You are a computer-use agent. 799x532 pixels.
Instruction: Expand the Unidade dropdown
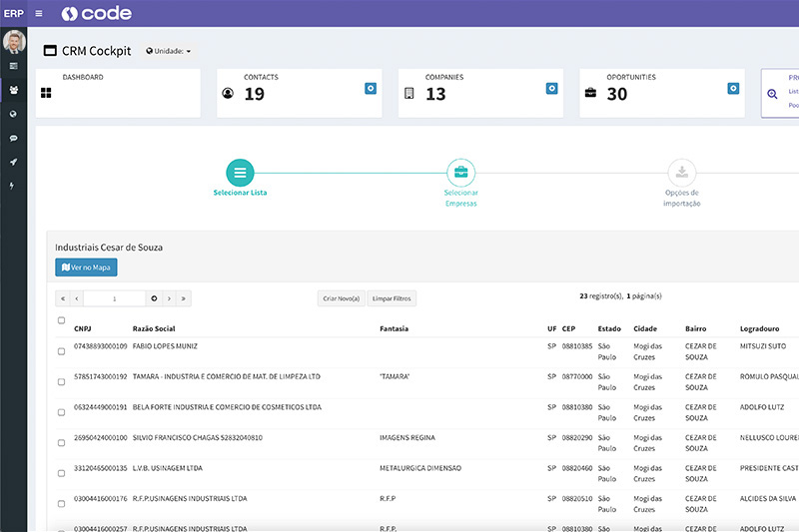coord(169,51)
